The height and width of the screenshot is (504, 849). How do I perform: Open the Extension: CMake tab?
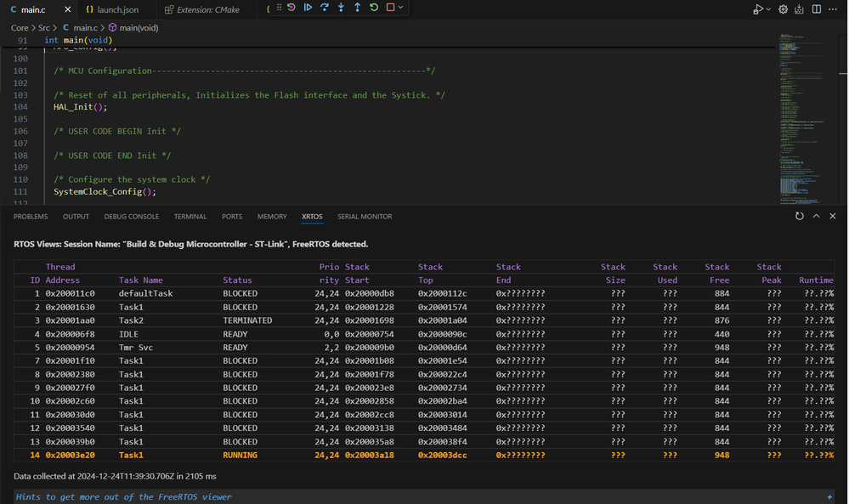point(208,9)
